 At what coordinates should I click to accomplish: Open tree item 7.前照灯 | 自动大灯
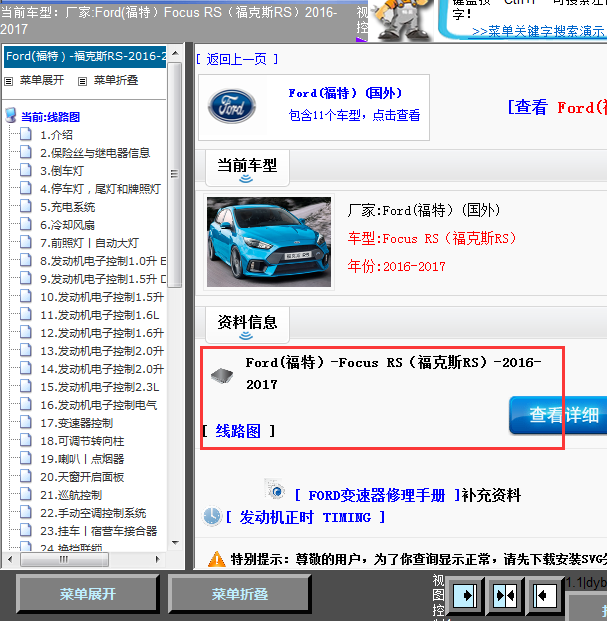pos(89,243)
